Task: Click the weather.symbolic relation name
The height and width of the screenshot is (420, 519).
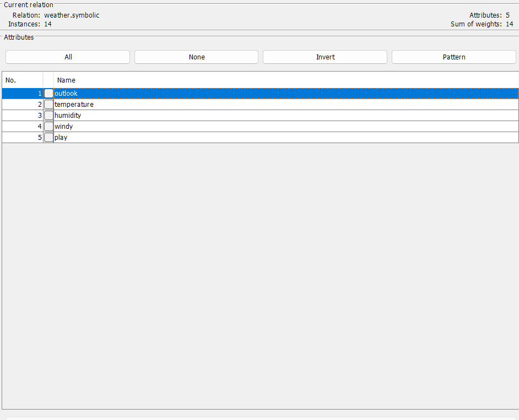Action: click(x=72, y=15)
